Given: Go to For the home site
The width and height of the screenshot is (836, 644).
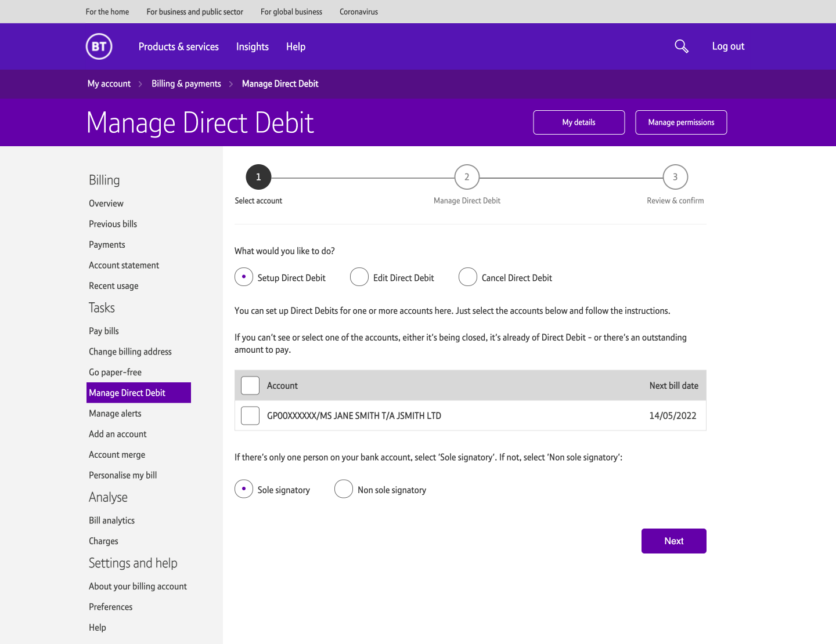Looking at the screenshot, I should [x=107, y=12].
